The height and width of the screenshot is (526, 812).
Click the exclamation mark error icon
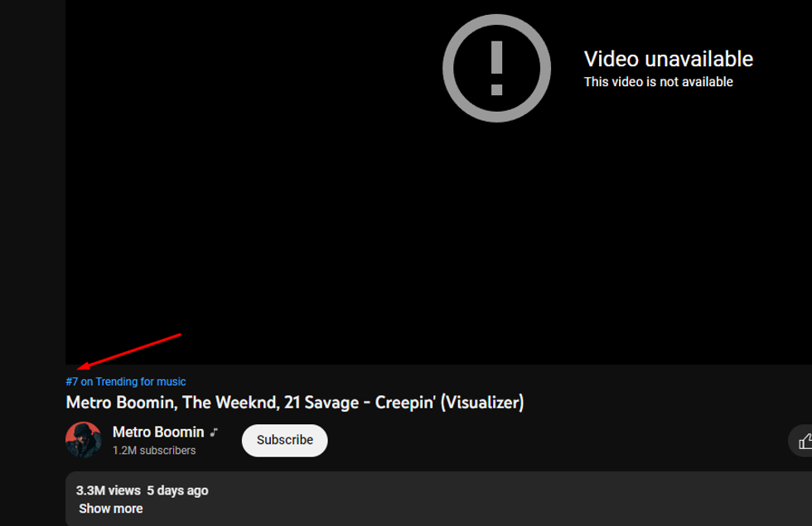coord(496,68)
